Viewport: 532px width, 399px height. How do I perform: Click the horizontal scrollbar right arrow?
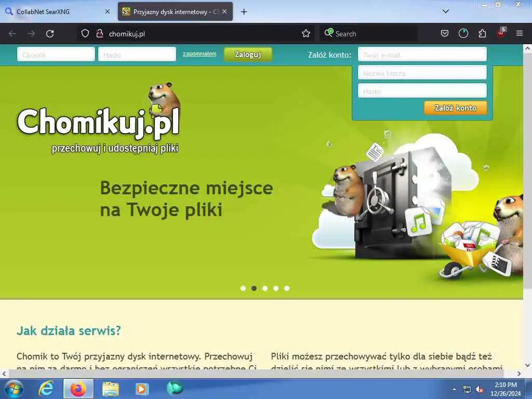[519, 374]
